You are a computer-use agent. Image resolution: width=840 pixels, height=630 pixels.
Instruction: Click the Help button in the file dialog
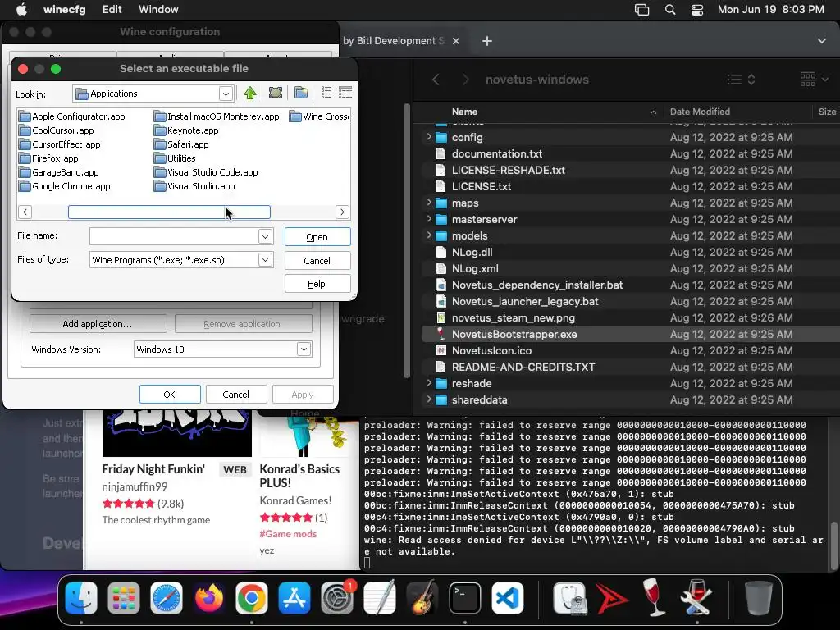pos(317,283)
